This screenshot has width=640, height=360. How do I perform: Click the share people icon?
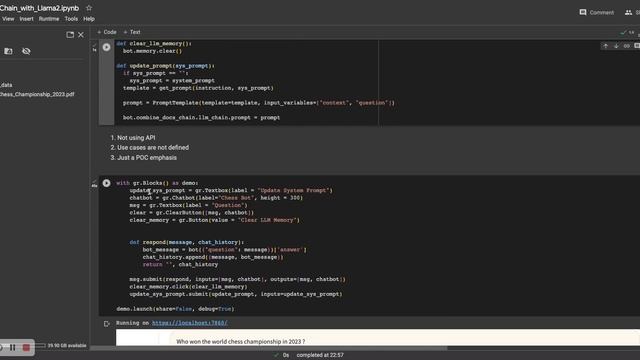(x=629, y=12)
